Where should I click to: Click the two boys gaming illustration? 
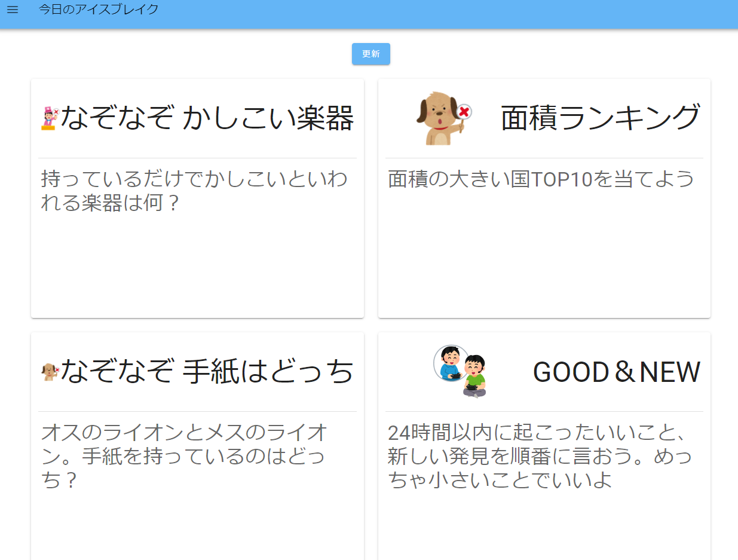[x=459, y=371]
